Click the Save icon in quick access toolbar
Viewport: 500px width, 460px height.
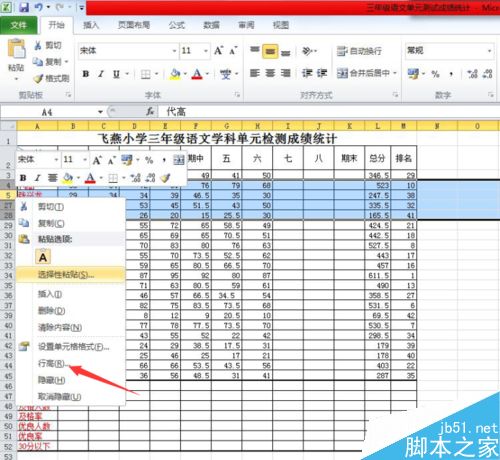pyautogui.click(x=24, y=7)
